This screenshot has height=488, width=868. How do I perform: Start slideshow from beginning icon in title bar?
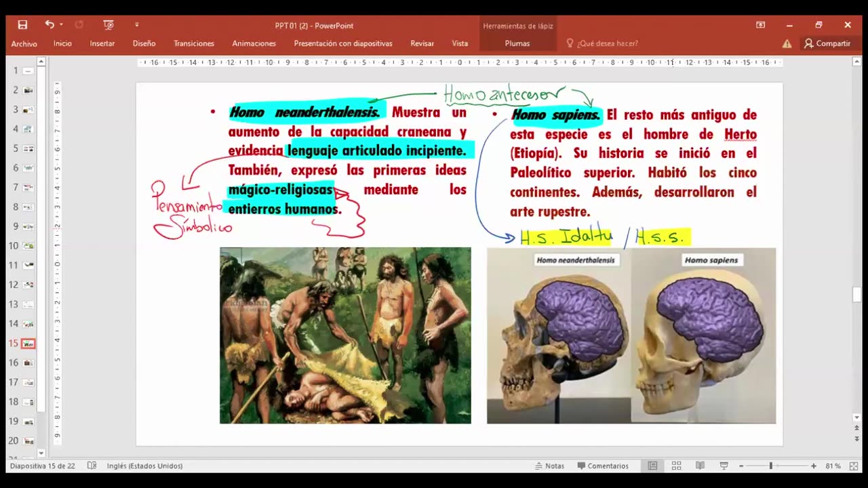[x=108, y=25]
